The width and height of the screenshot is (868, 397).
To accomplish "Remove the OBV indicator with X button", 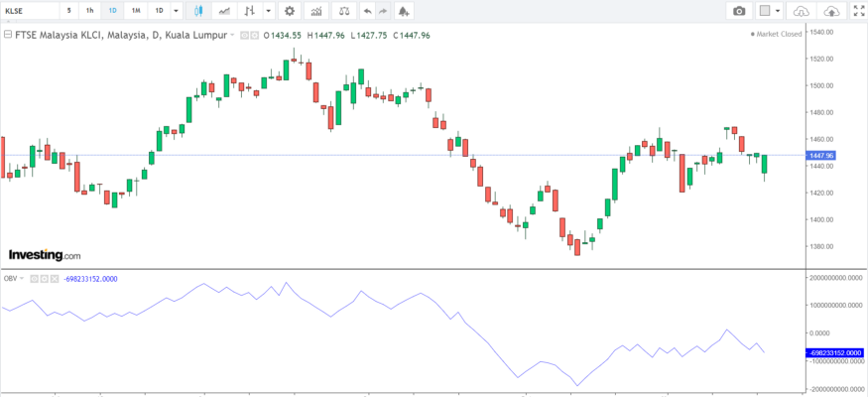I will coord(55,279).
